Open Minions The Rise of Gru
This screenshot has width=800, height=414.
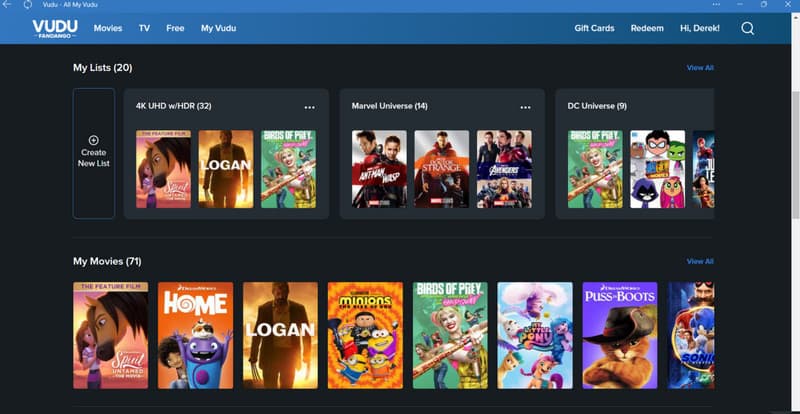click(x=365, y=335)
